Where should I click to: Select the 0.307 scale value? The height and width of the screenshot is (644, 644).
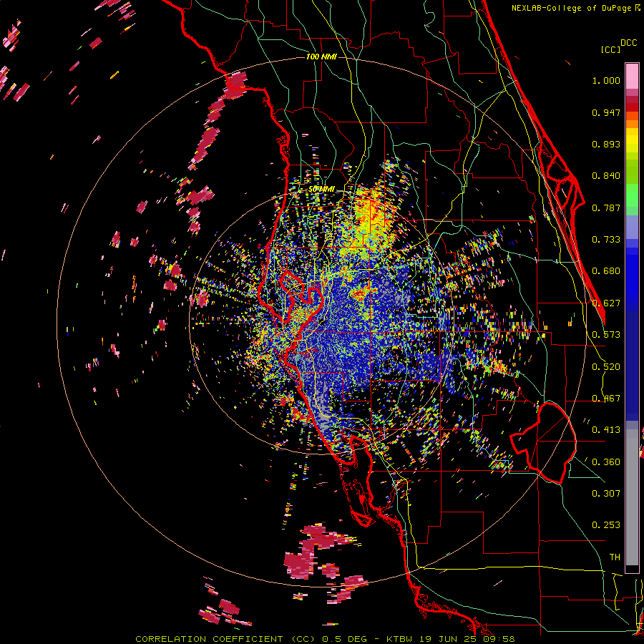point(606,493)
